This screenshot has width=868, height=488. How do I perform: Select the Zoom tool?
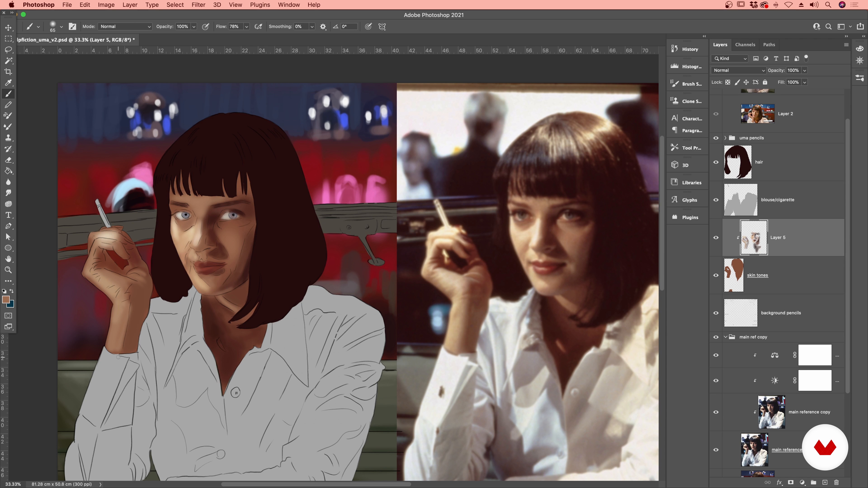click(8, 270)
